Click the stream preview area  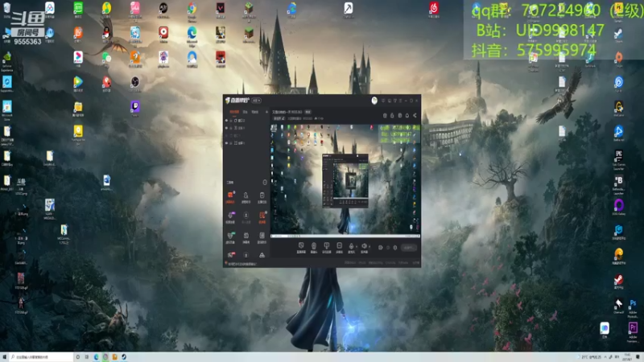(x=345, y=179)
